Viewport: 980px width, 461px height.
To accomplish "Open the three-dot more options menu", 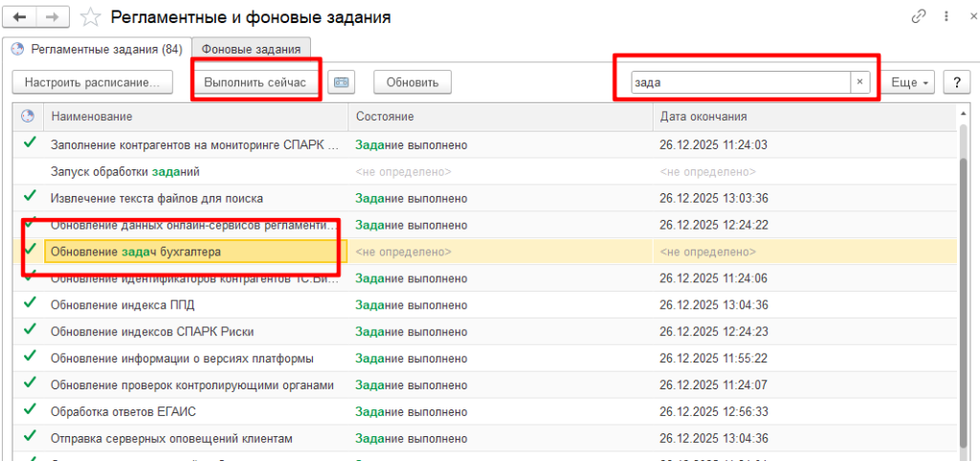I will (947, 17).
